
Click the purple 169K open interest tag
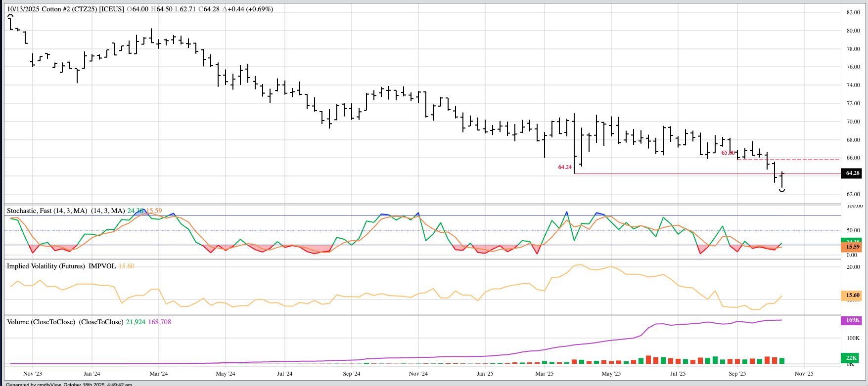[x=852, y=320]
